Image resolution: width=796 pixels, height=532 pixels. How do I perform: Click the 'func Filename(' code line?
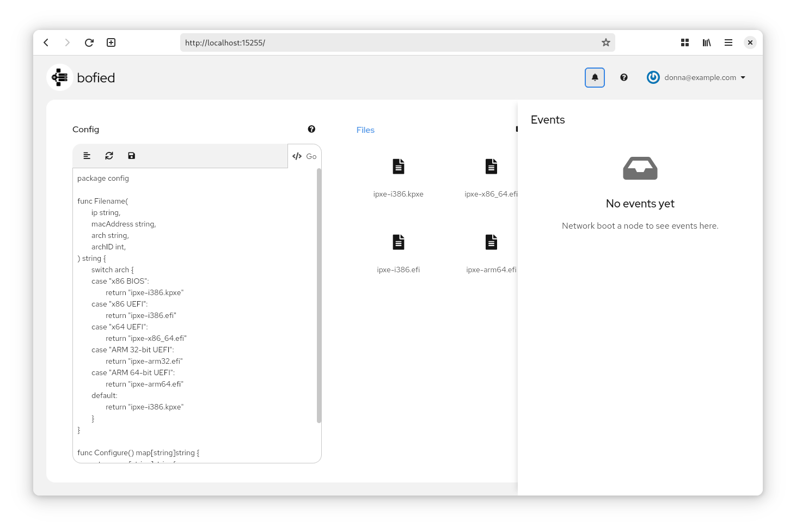[x=103, y=201]
